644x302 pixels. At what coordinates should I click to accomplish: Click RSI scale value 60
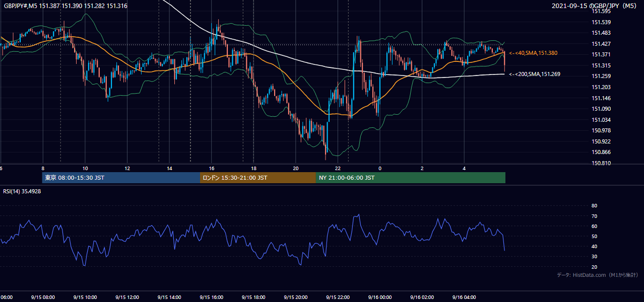click(594, 226)
